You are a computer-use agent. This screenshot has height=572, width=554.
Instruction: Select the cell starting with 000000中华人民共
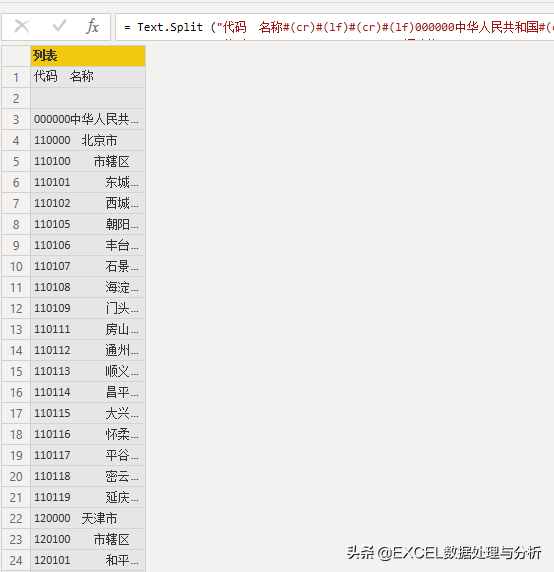coord(88,119)
